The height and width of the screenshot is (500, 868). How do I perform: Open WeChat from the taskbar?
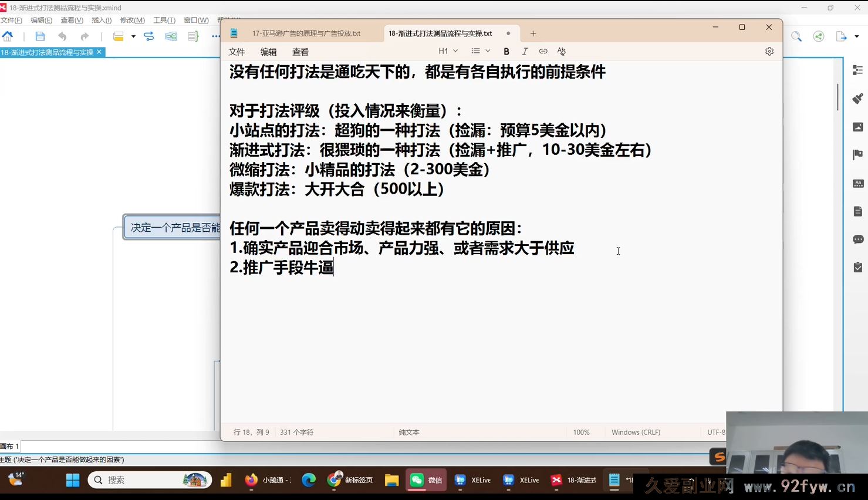tap(425, 480)
